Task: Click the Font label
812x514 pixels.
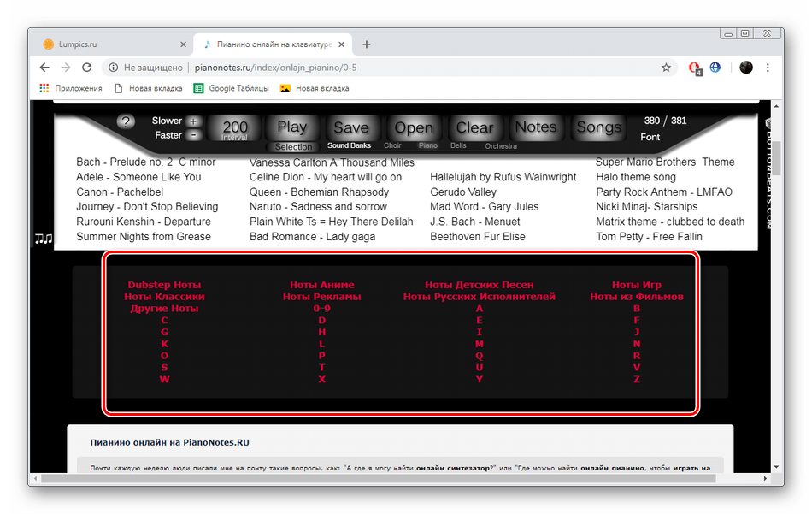Action: point(650,138)
